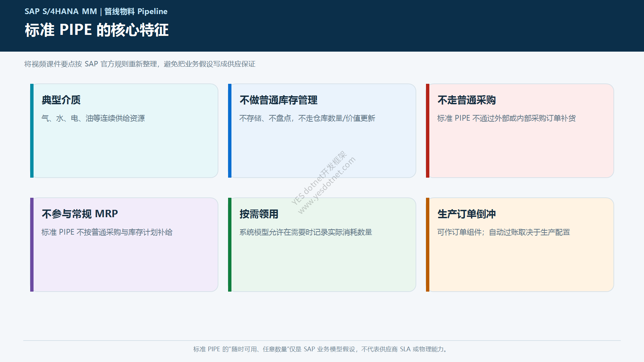Image resolution: width=644 pixels, height=362 pixels.
Task: Select the text '标准 PIPE 不通过外部或内部采购订单补货'
Action: click(x=506, y=118)
